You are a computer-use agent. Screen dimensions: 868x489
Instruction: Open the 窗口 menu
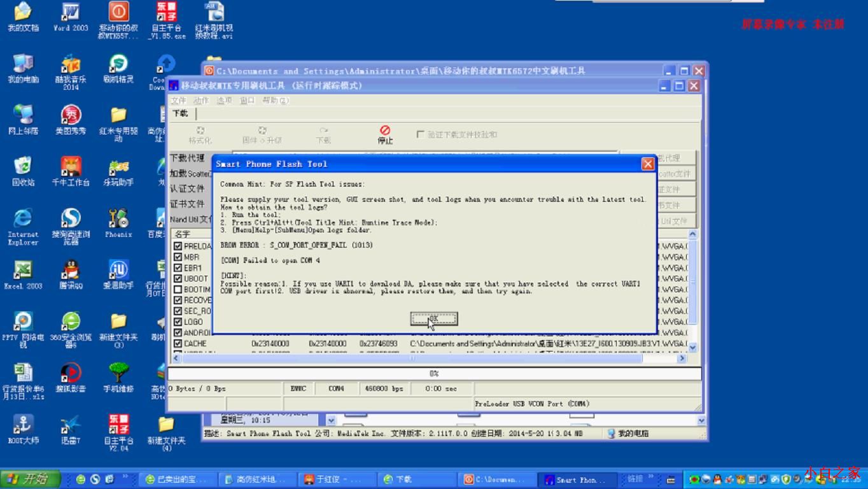247,101
